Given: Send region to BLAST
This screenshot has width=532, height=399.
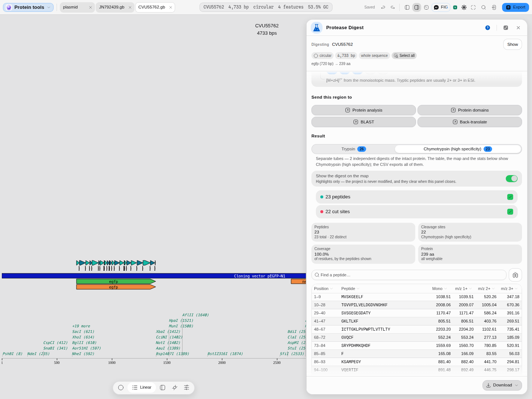Looking at the screenshot, I should click(x=364, y=122).
